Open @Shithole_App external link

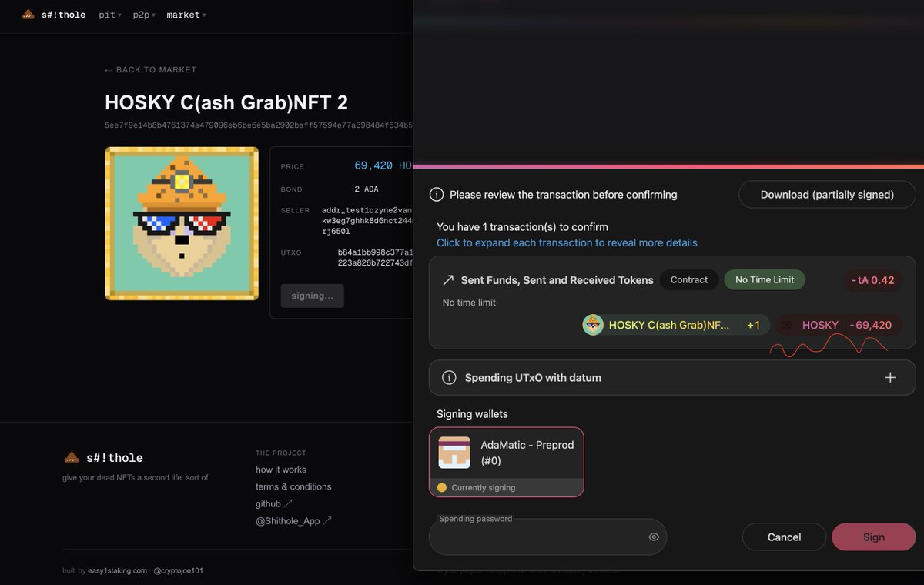tap(293, 520)
